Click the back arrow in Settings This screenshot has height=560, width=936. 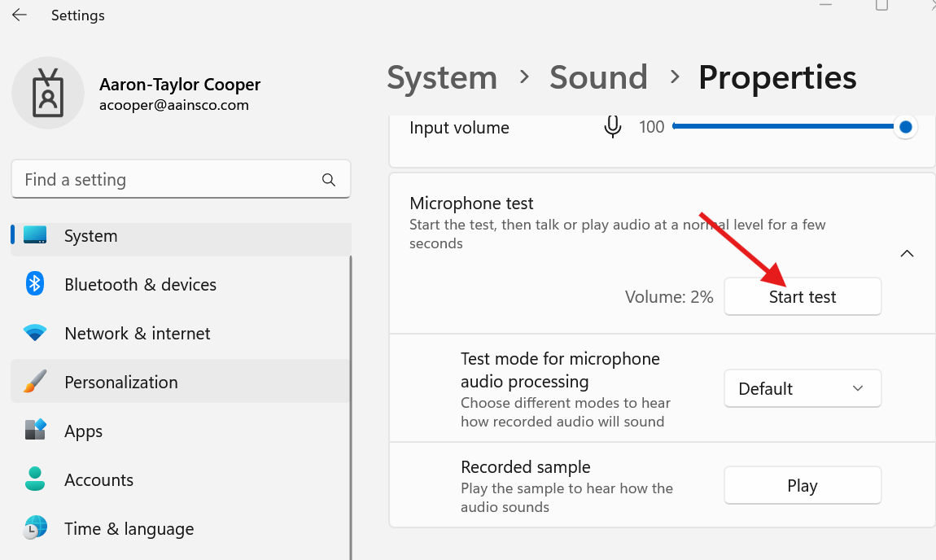(20, 15)
